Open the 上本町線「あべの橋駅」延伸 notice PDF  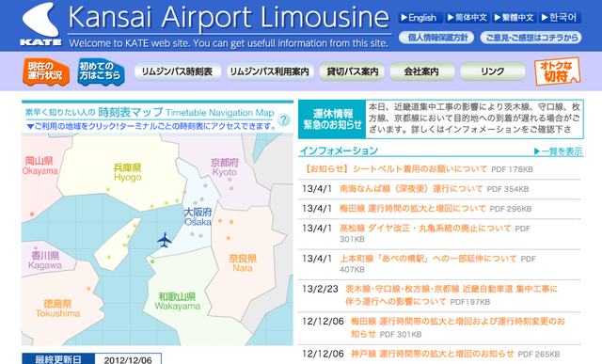coord(428,259)
